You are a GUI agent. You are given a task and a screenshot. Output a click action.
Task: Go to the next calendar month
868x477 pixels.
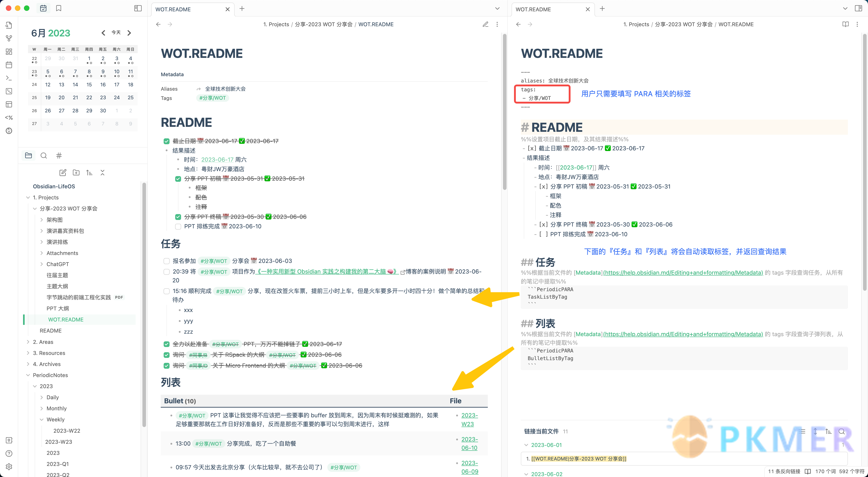click(129, 33)
